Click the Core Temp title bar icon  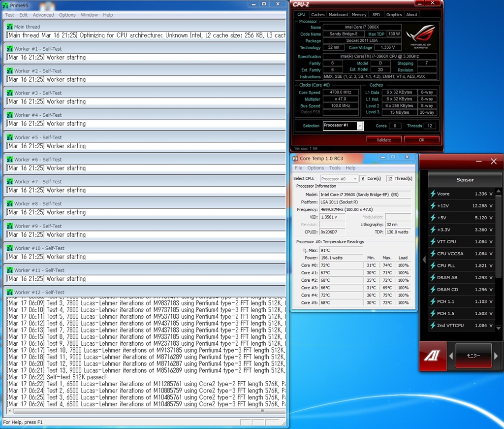[x=295, y=158]
